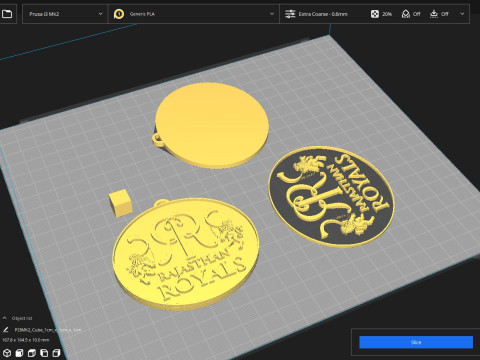Image resolution: width=480 pixels, height=360 pixels.
Task: Select the black and yellow Royals medal
Action: [x=332, y=197]
